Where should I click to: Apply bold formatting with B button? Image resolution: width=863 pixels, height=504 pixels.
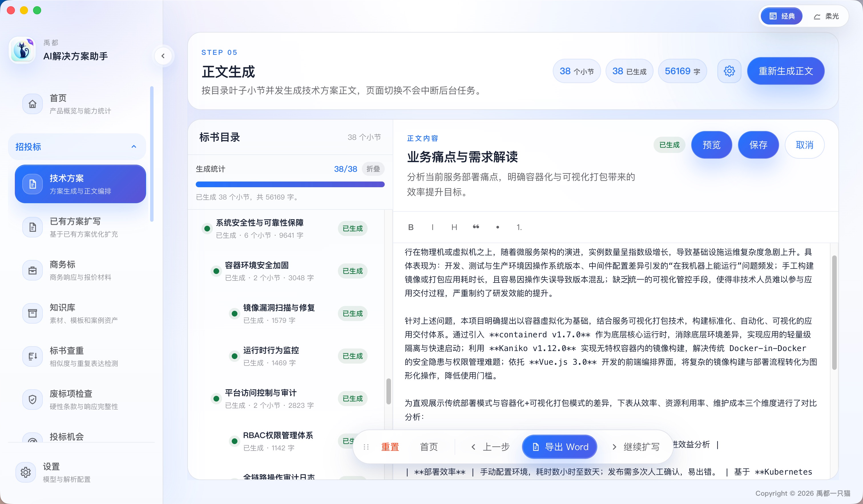411,227
